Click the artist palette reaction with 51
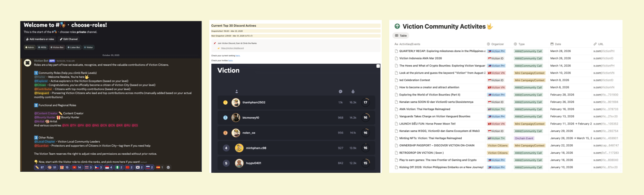Image resolution: width=644 pixels, height=195 pixels. click(52, 168)
